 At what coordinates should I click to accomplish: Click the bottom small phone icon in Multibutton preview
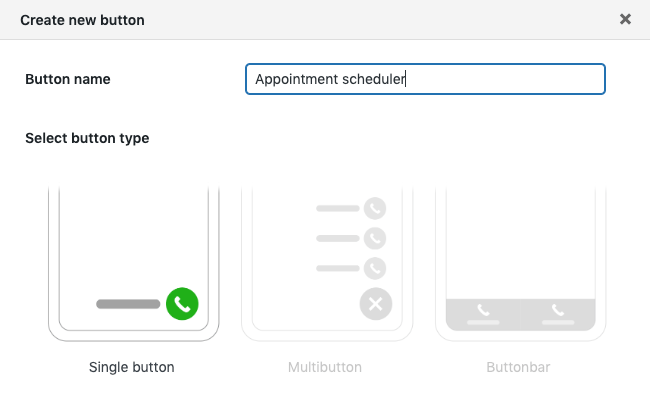375,269
